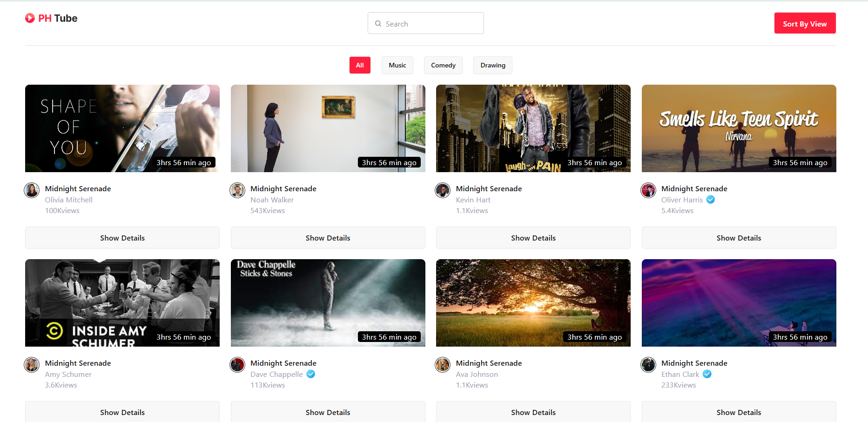Click the Sort By View button
The image size is (868, 422).
click(805, 23)
